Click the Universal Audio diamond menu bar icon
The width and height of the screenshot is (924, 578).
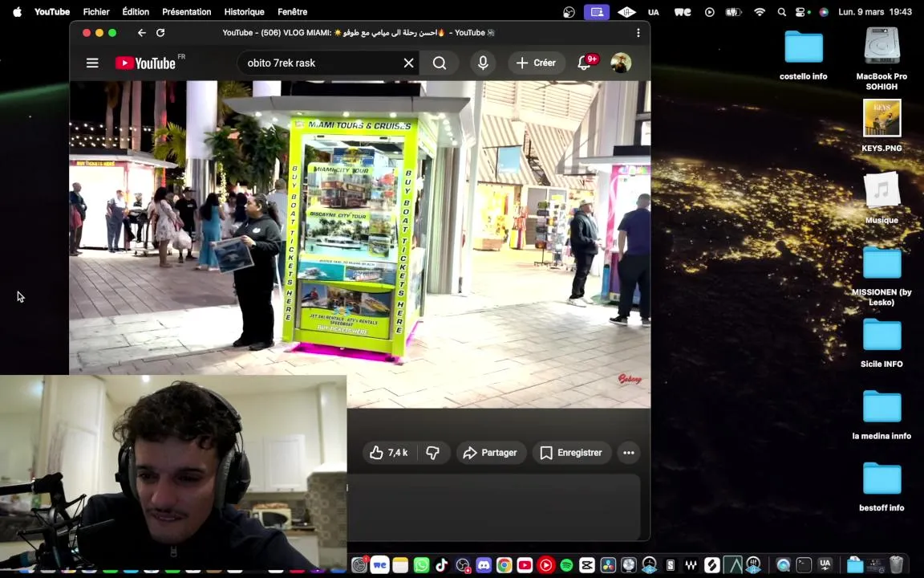[x=626, y=12]
